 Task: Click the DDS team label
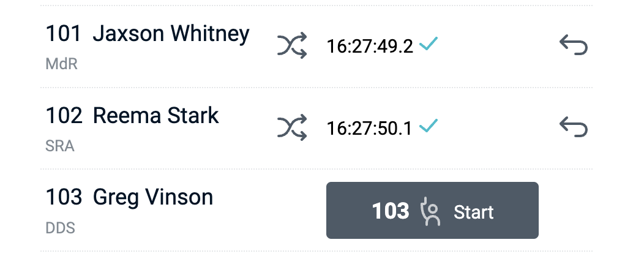60,228
